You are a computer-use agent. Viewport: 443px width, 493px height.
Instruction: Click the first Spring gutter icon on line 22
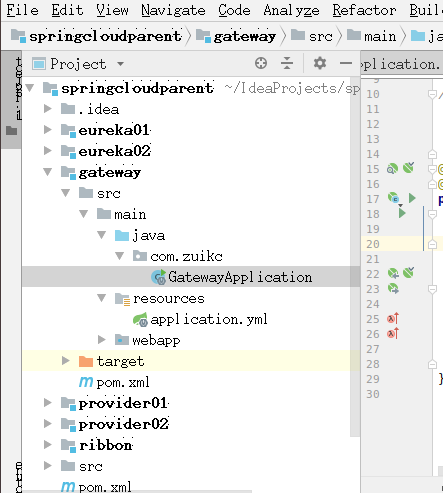[x=393, y=273]
